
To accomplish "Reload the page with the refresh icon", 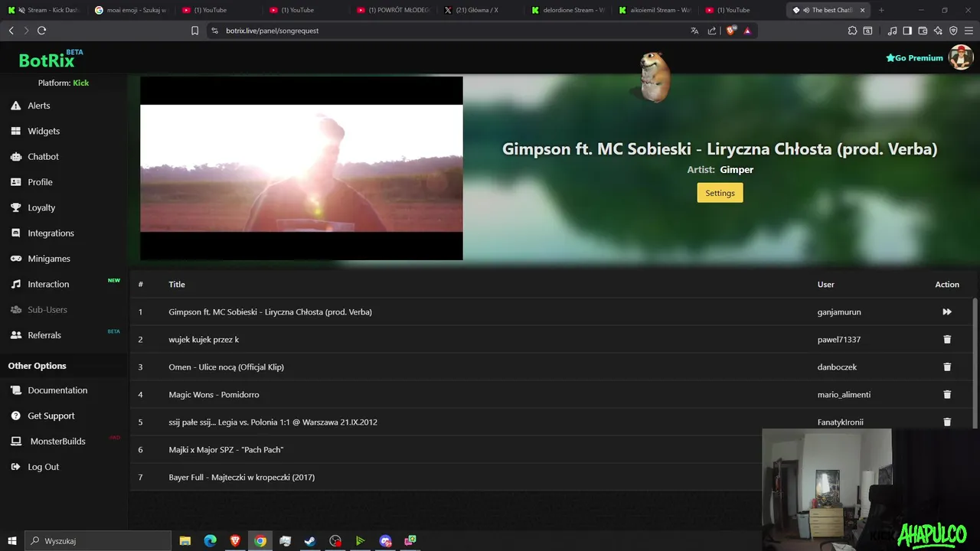I will click(41, 31).
